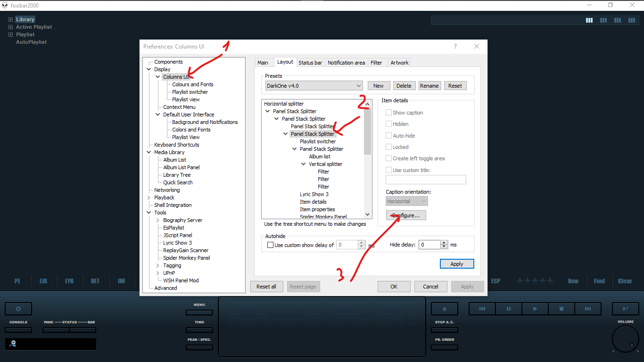Switch to the Main tab
This screenshot has height=362, width=644.
tap(263, 63)
